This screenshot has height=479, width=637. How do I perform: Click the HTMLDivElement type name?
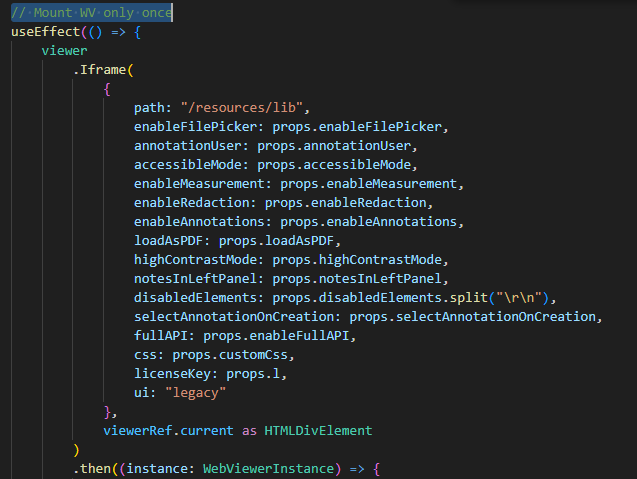pos(318,431)
